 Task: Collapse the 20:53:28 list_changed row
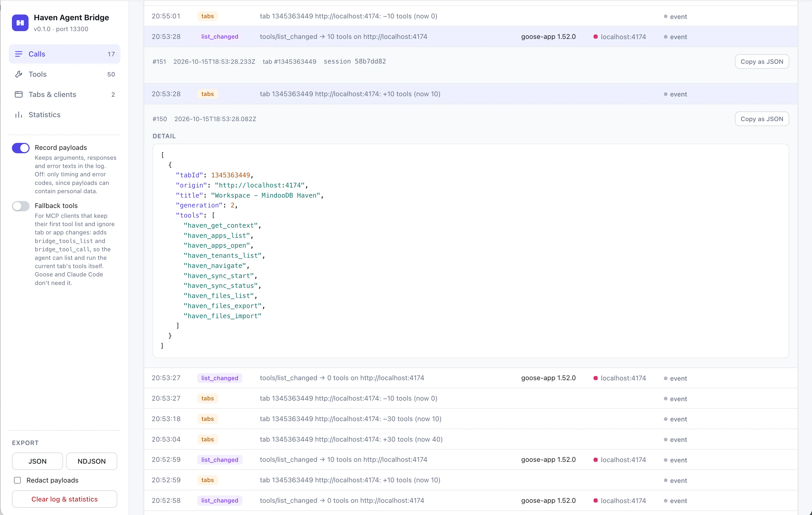[471, 37]
